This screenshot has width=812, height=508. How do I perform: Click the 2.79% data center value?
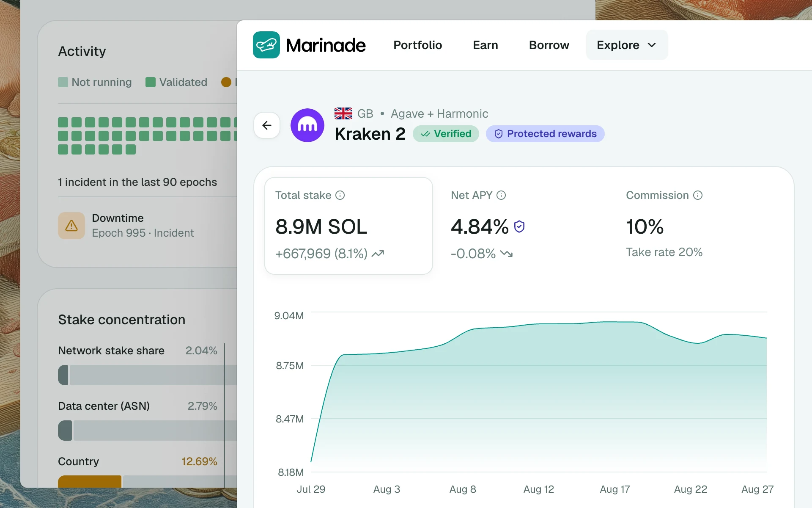point(203,406)
